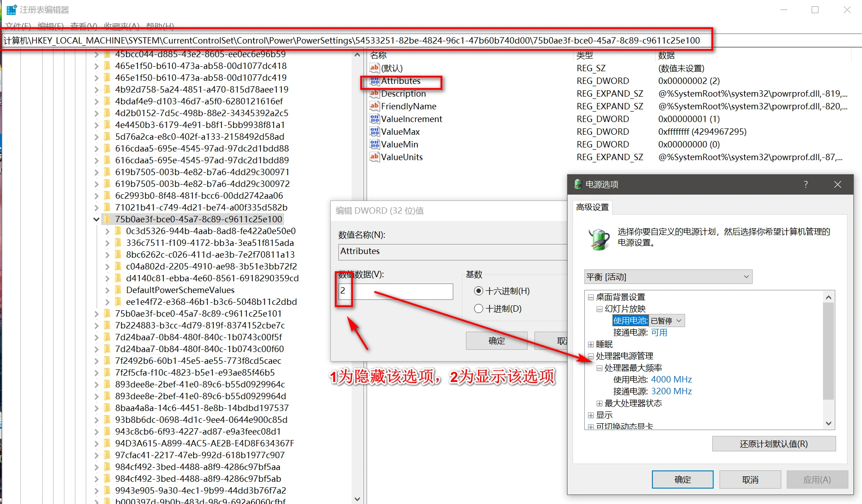862x504 pixels.
Task: Click 还原计划默认值(R) button
Action: click(x=774, y=444)
